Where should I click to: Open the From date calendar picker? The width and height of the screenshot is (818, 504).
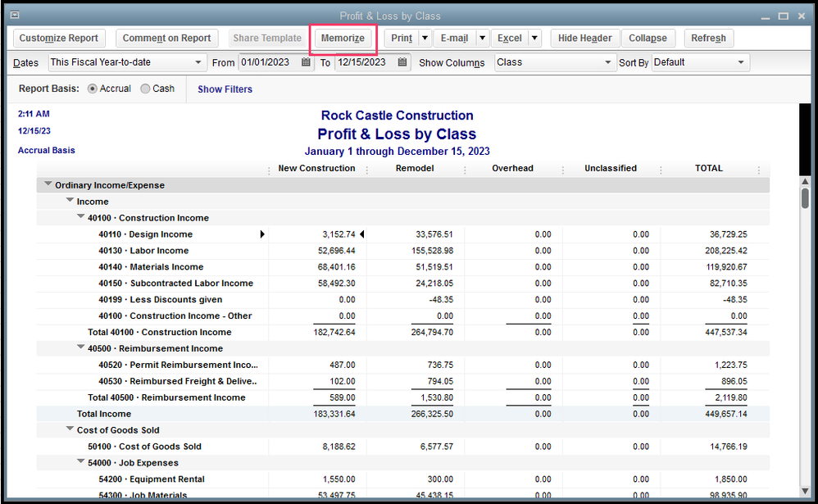click(x=306, y=62)
